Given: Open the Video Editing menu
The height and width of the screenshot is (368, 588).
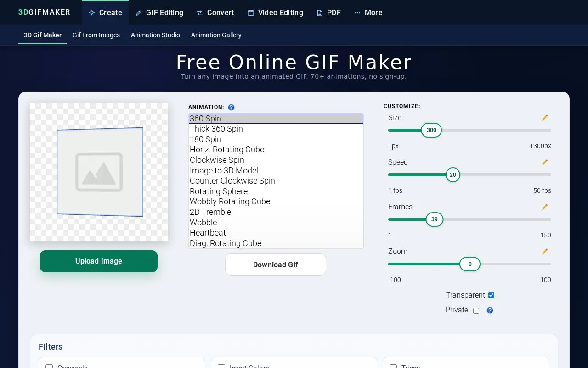Looking at the screenshot, I should click(275, 12).
